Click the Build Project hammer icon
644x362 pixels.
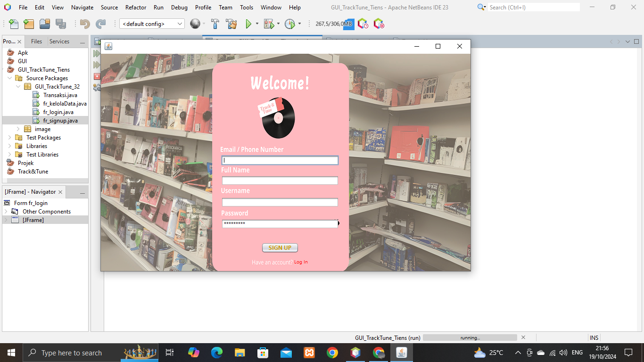click(x=215, y=24)
